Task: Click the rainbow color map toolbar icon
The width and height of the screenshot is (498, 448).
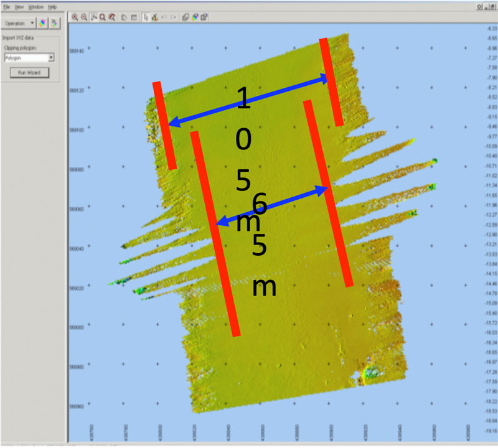Action: pyautogui.click(x=195, y=17)
